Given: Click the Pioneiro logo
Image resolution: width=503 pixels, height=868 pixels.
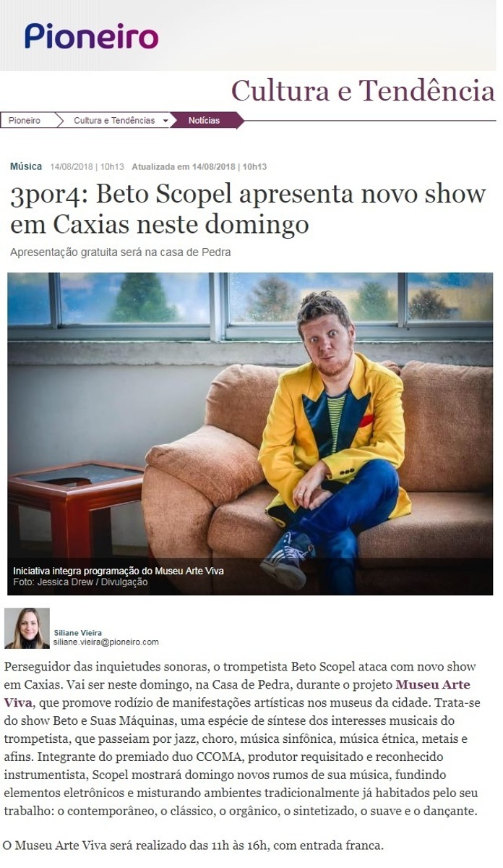Looking at the screenshot, I should [91, 36].
